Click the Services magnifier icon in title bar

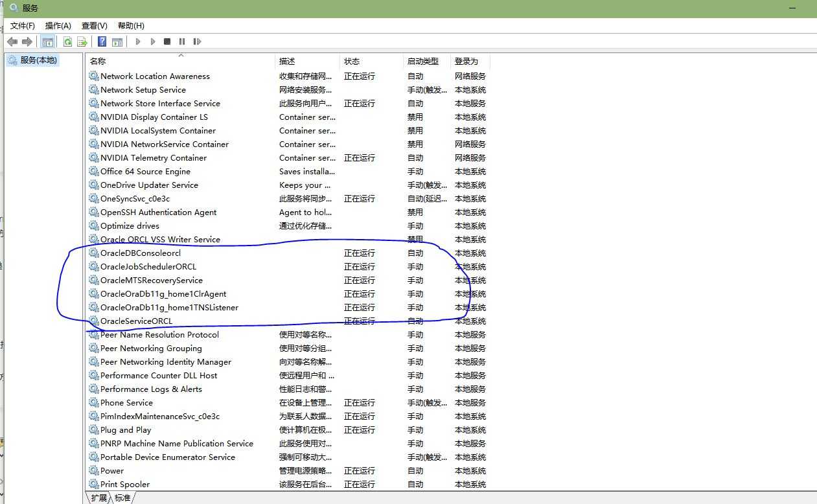(x=14, y=8)
